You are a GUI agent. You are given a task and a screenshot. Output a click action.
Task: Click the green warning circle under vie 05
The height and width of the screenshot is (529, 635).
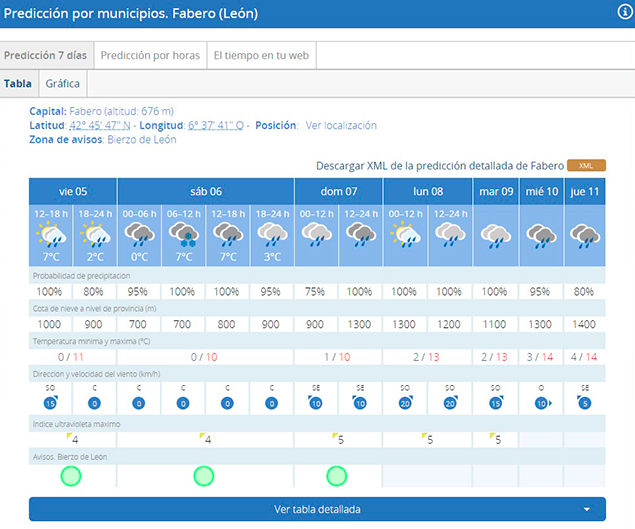[70, 476]
